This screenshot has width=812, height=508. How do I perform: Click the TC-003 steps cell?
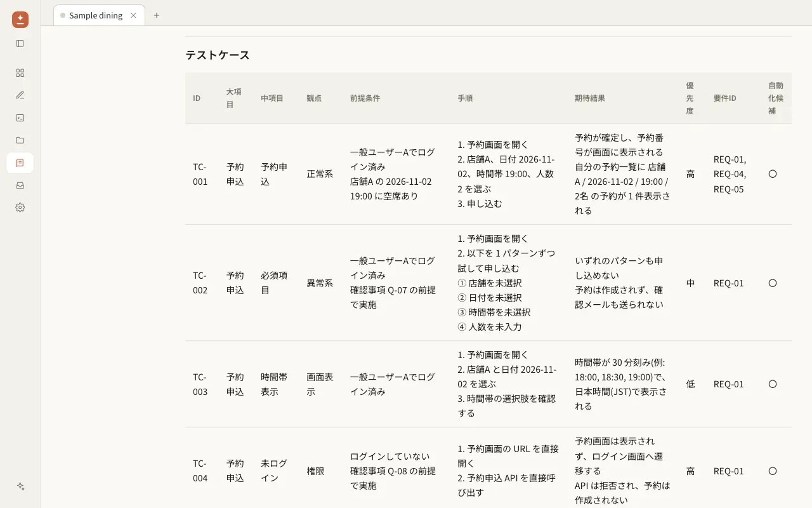pos(507,384)
